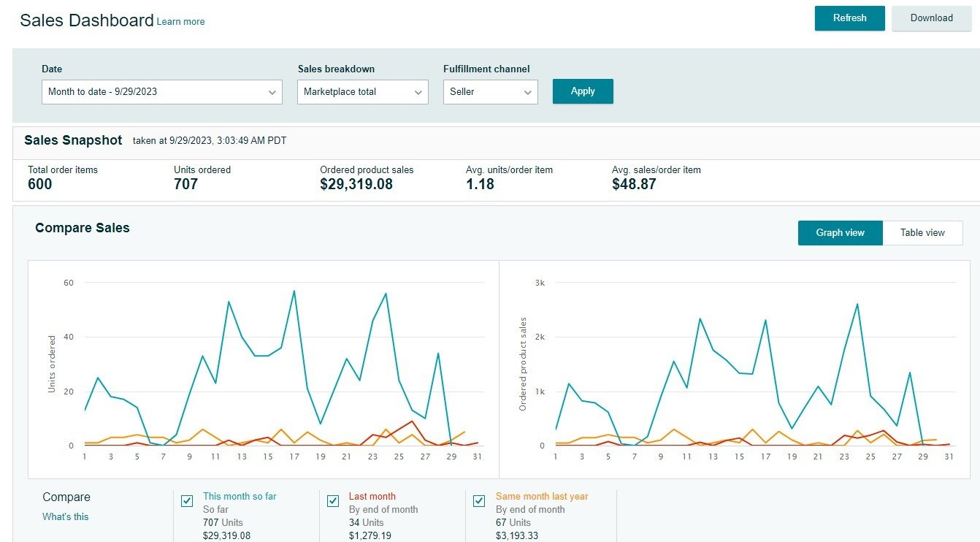This screenshot has height=542, width=980.
Task: Toggle the Same month last year checkbox
Action: pos(479,500)
